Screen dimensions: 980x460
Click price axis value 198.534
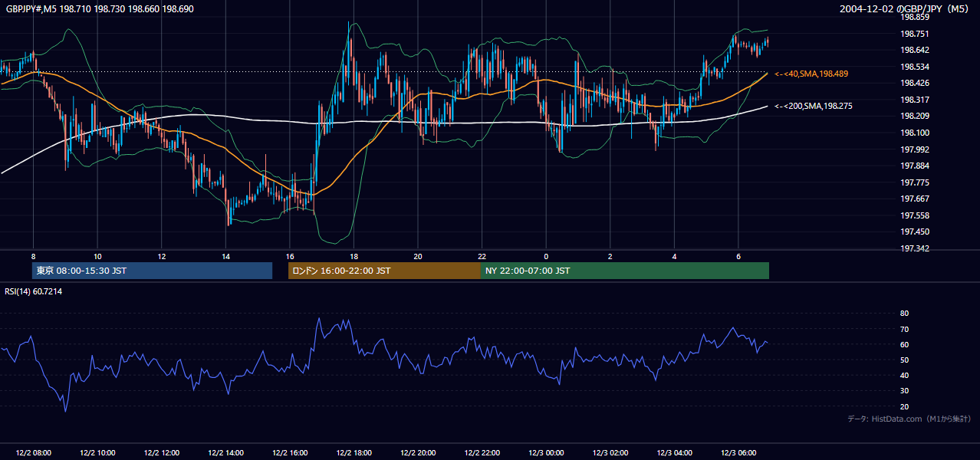click(x=915, y=67)
